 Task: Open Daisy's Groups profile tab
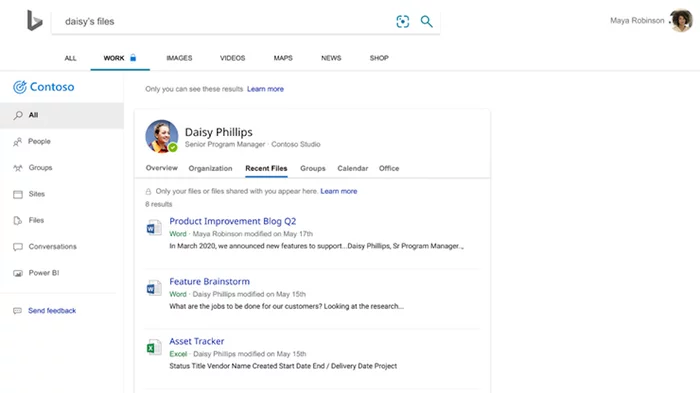click(x=312, y=168)
